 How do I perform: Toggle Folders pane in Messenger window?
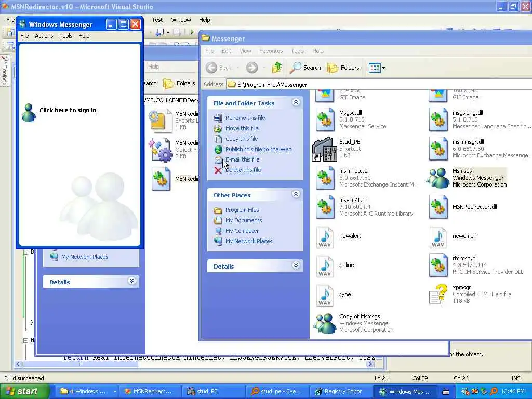[343, 68]
